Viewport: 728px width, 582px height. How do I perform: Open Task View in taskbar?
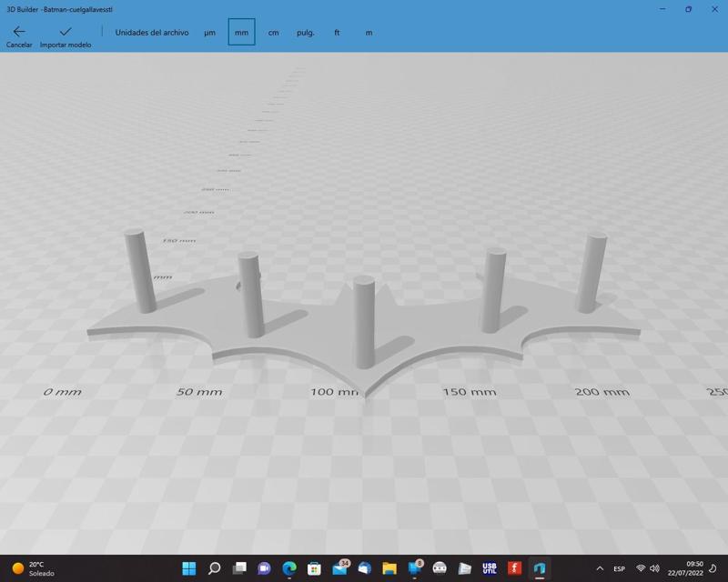239,568
